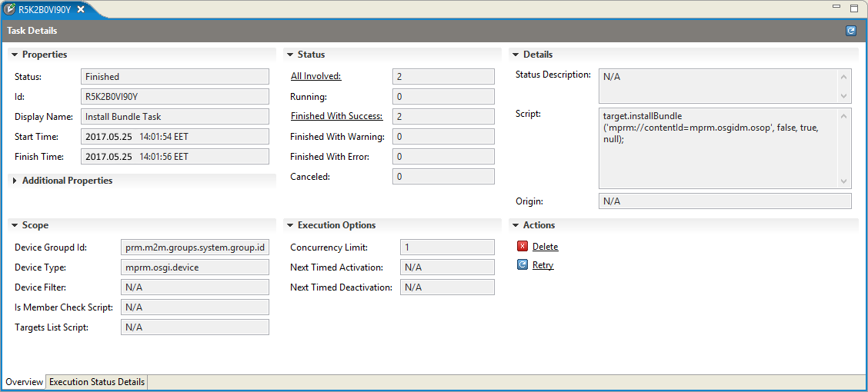Viewport: 868px width, 392px height.
Task: Click the Delete action link
Action: (x=546, y=247)
